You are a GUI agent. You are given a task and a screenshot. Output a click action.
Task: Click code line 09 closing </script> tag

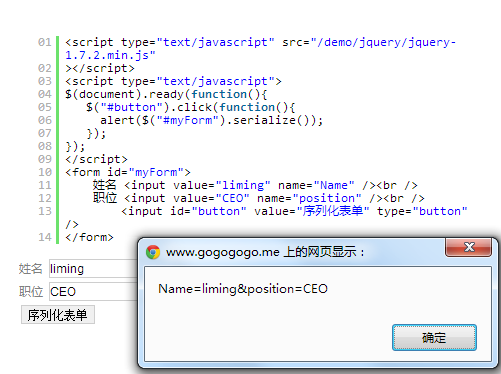(x=96, y=159)
